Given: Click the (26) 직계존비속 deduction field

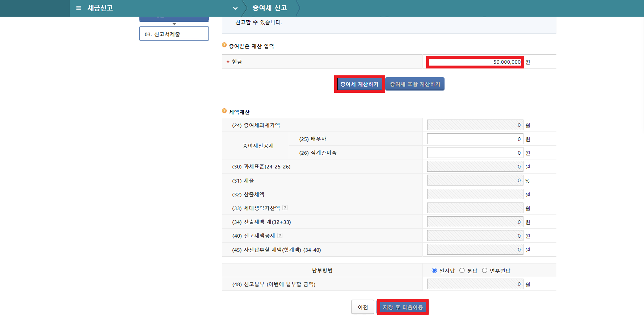Looking at the screenshot, I should coord(475,153).
